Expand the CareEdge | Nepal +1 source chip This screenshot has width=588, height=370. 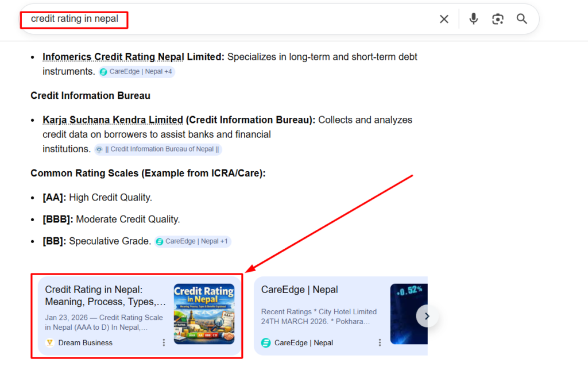tap(193, 241)
